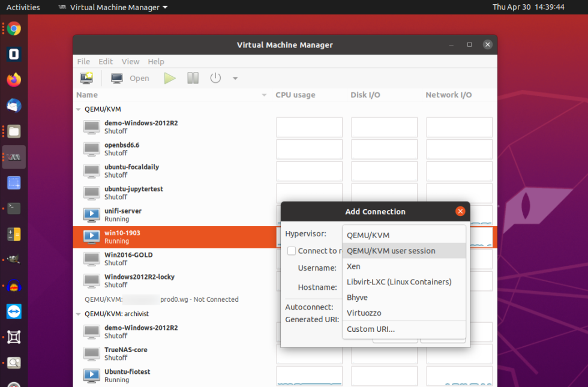Launch Firefox from the dock

click(13, 79)
